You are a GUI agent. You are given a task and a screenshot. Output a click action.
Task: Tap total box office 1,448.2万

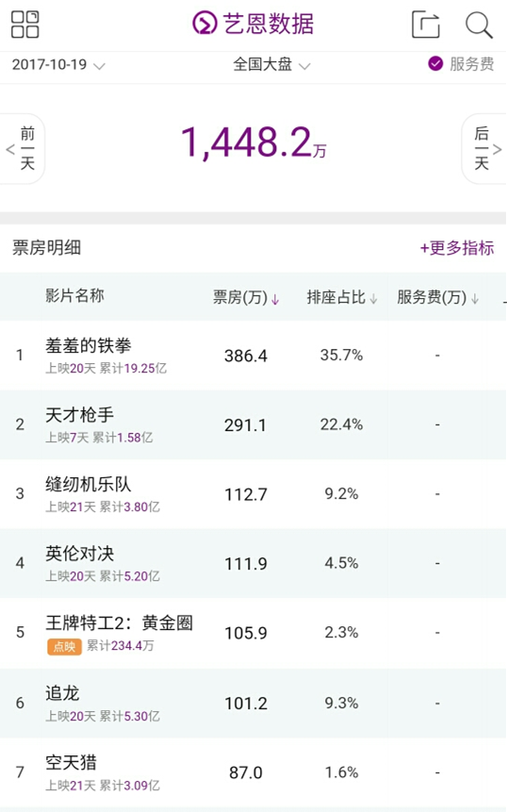[253, 142]
